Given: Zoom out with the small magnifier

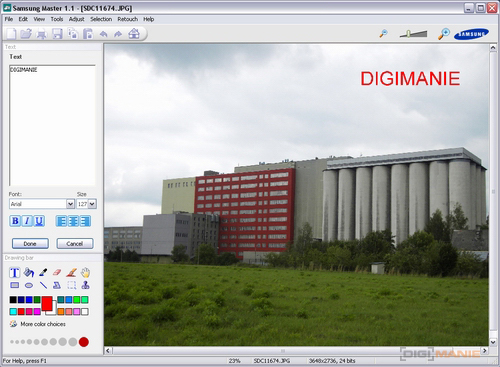Looking at the screenshot, I should [x=384, y=33].
